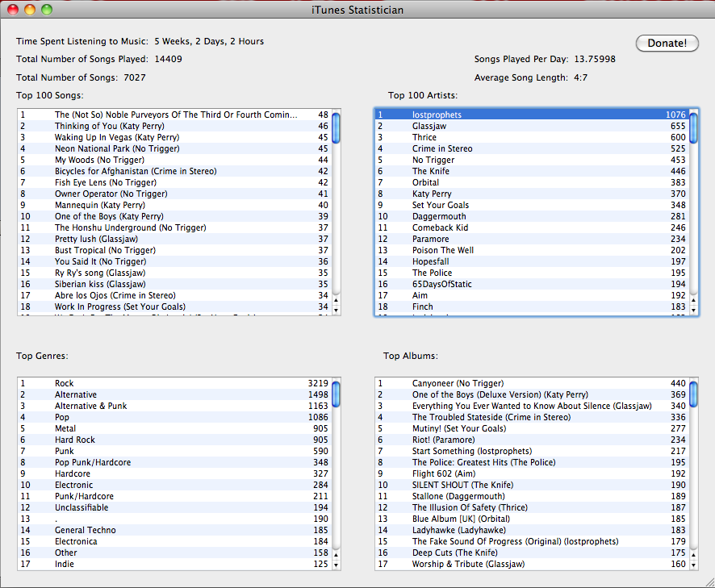Click the Top Genres scroll up arrow

[336, 555]
